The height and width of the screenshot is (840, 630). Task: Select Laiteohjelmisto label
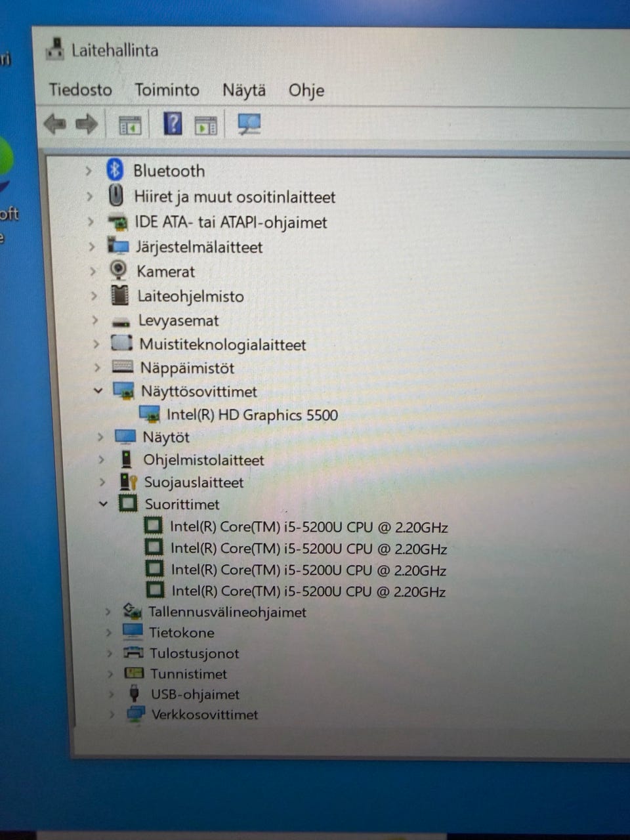[x=190, y=296]
